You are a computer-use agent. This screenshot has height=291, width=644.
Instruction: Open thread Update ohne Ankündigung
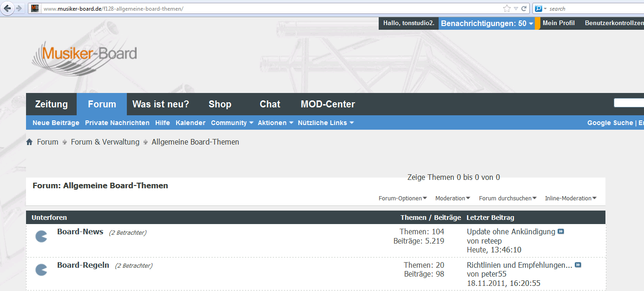pos(511,231)
